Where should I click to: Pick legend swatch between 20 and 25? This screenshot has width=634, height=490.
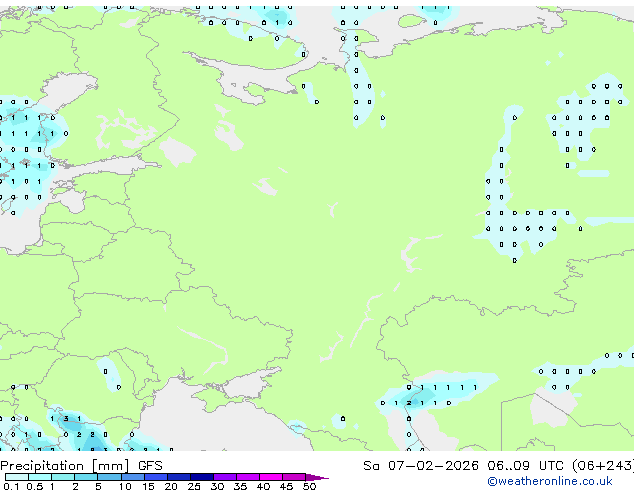pos(179,477)
